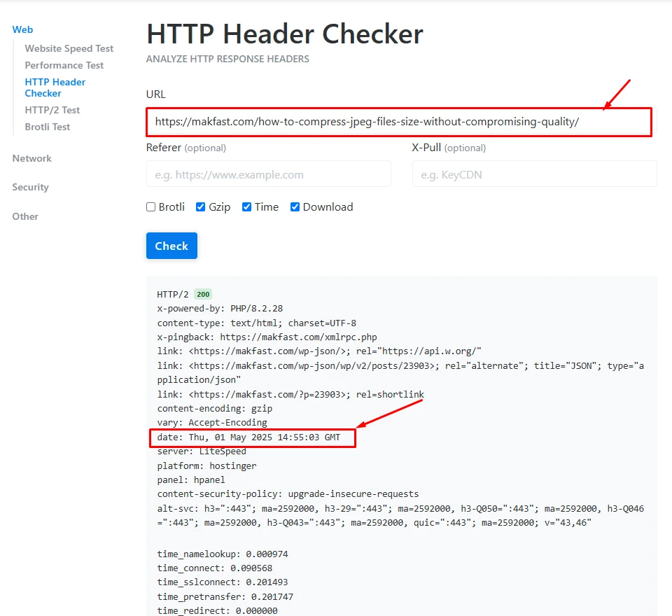This screenshot has width=672, height=616.
Task: Select HTTP Header Checker in sidebar
Action: coord(55,87)
